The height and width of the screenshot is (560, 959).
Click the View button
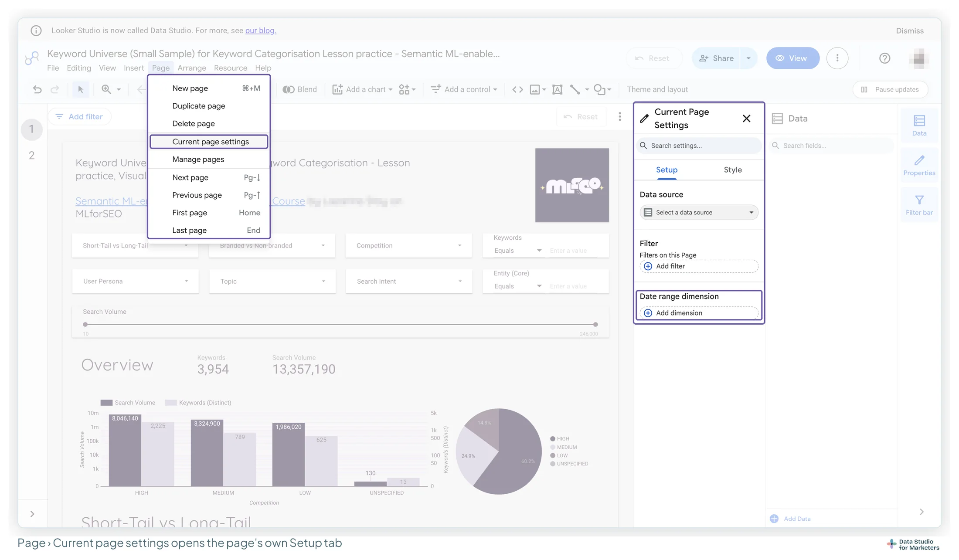coord(792,58)
